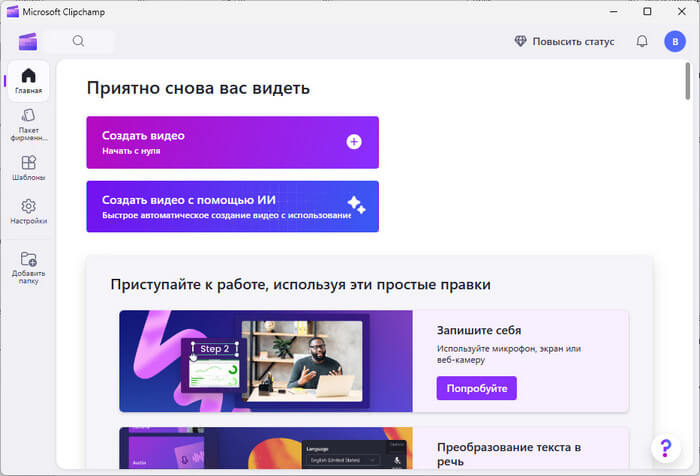Viewport: 700px width, 476px height.
Task: Click the diamond upgrade icon
Action: 521,41
